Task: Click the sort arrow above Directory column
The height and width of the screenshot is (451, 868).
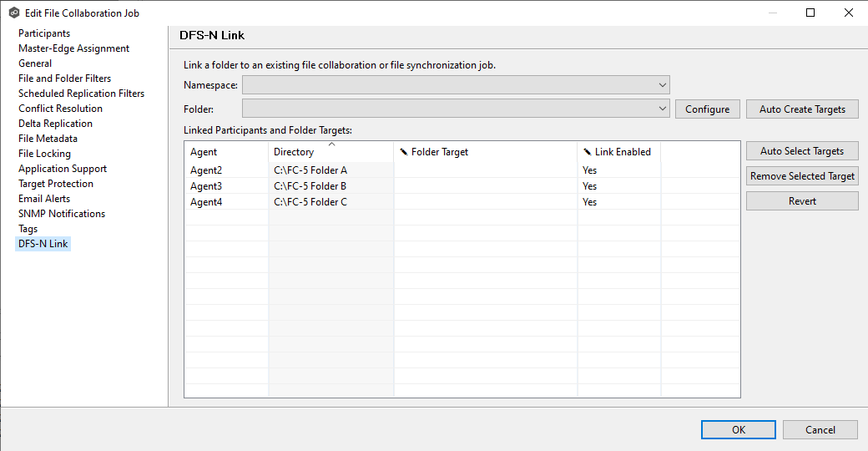Action: pyautogui.click(x=331, y=144)
